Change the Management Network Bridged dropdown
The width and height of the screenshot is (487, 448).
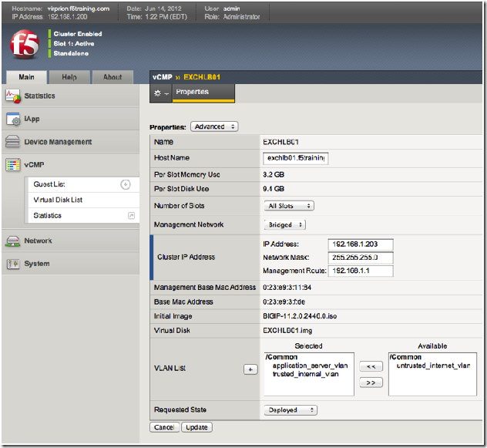click(285, 224)
